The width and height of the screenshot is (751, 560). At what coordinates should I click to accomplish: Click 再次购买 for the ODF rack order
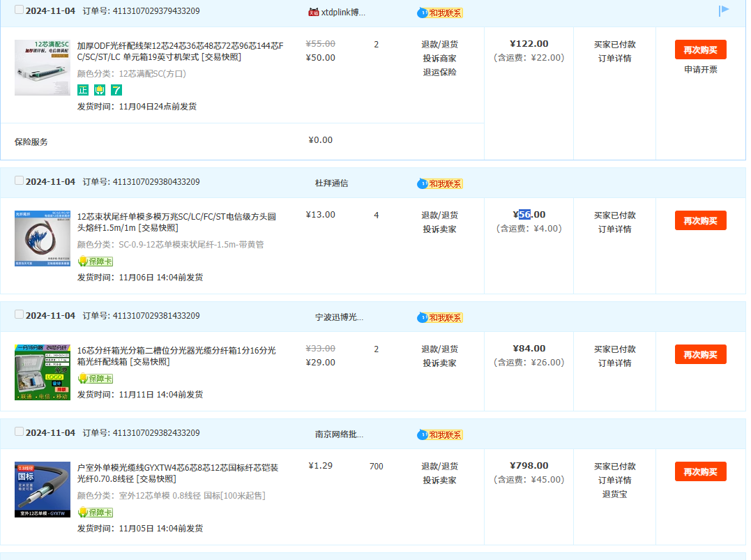click(700, 50)
